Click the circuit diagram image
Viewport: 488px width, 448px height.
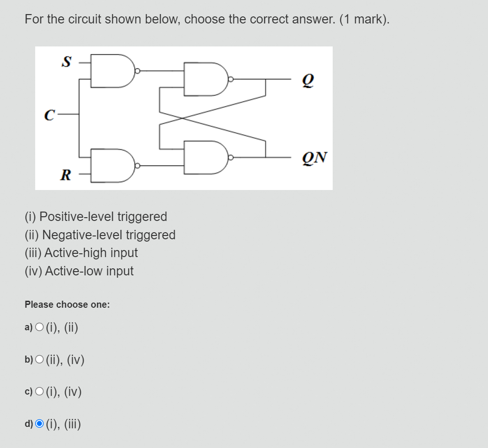click(183, 117)
